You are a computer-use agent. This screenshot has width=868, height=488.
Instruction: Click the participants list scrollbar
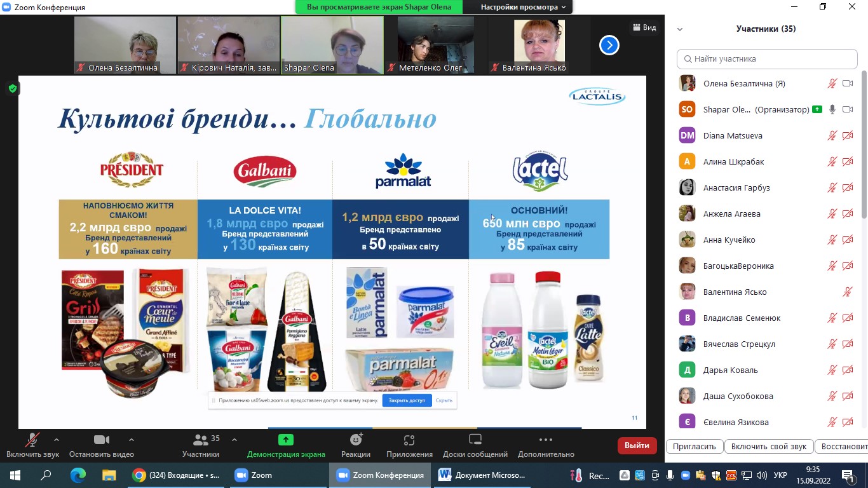[864, 146]
